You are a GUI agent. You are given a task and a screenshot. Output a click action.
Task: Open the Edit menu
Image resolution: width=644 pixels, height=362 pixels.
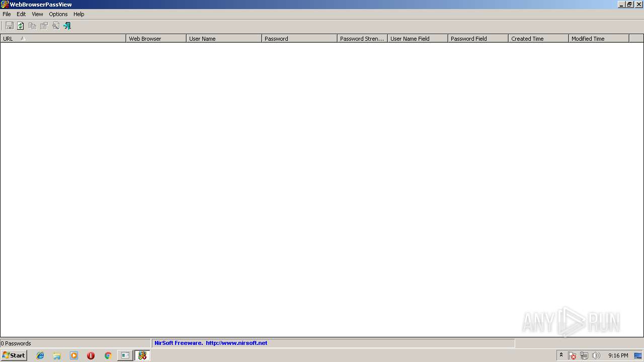21,14
